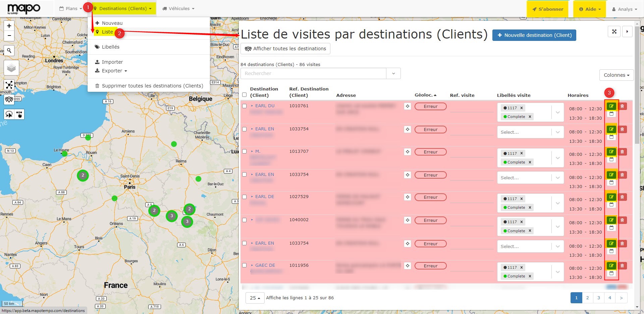
Task: Open the map search magnifier tool
Action: coord(9,51)
